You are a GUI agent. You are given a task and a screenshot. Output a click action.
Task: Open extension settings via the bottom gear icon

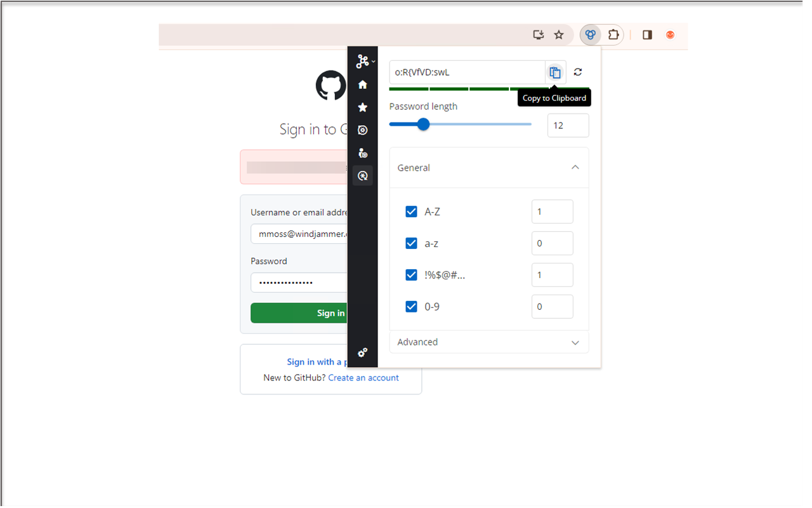coord(362,353)
